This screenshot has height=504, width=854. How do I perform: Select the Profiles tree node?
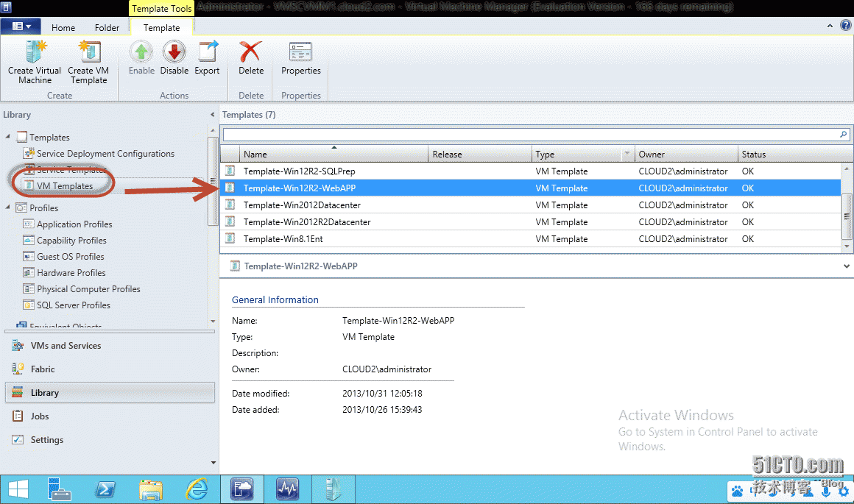pos(43,208)
